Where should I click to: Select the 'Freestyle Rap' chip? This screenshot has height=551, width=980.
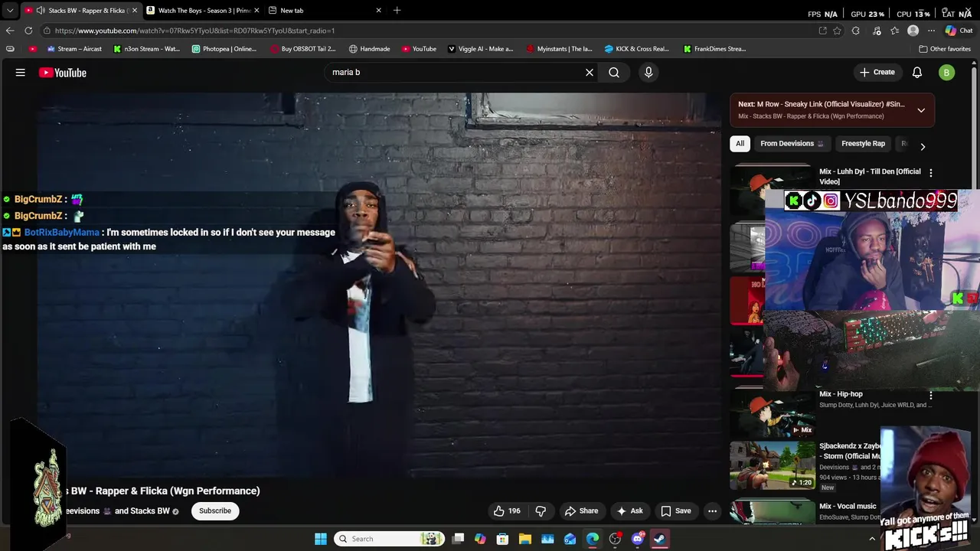click(x=863, y=144)
